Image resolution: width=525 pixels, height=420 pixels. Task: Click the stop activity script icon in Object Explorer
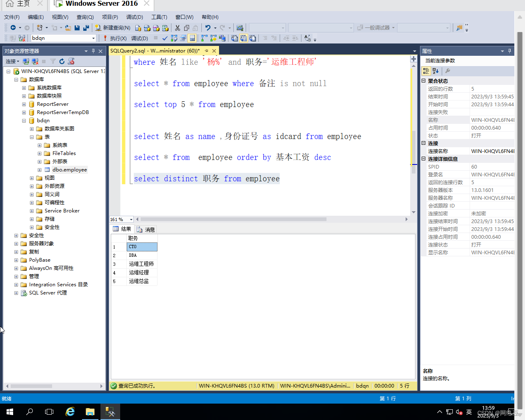pos(71,61)
